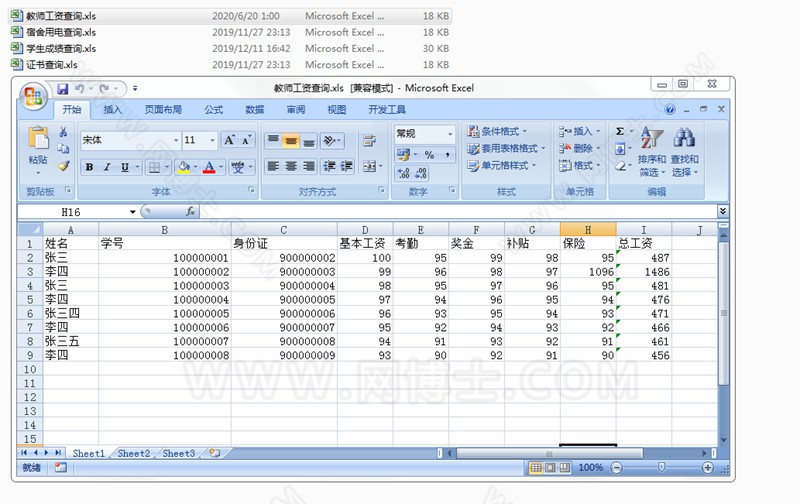The image size is (800, 504).
Task: Toggle underline formatting
Action: coord(124,167)
